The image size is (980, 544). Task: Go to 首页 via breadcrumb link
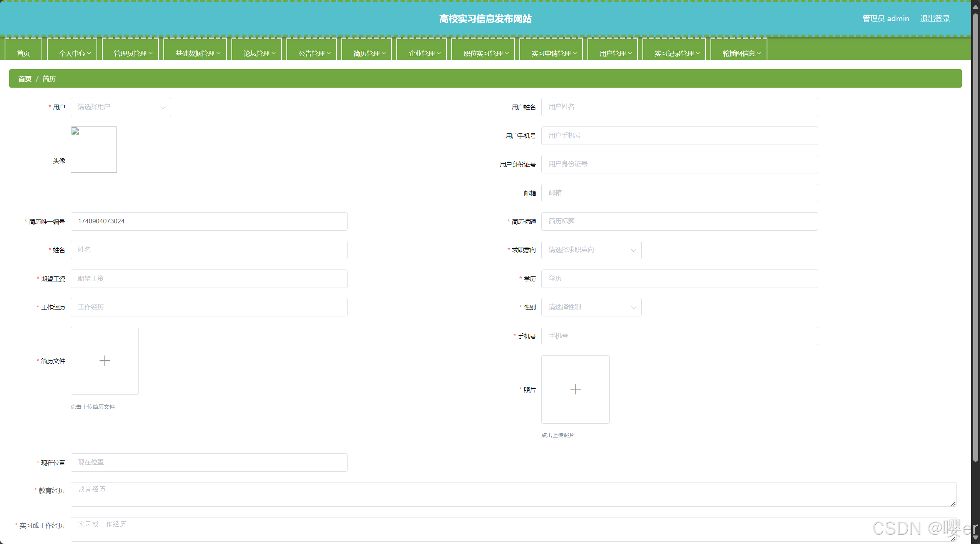[25, 79]
